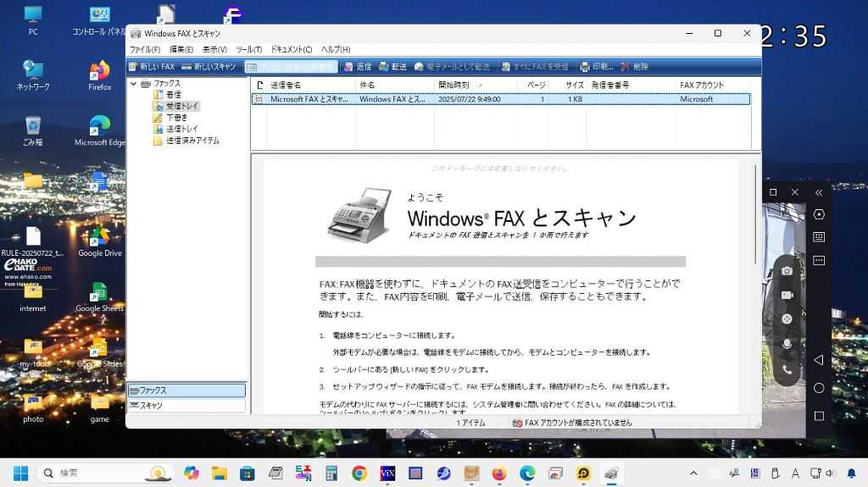
Task: Click the Delete (削除) toolbar icon
Action: pyautogui.click(x=634, y=66)
